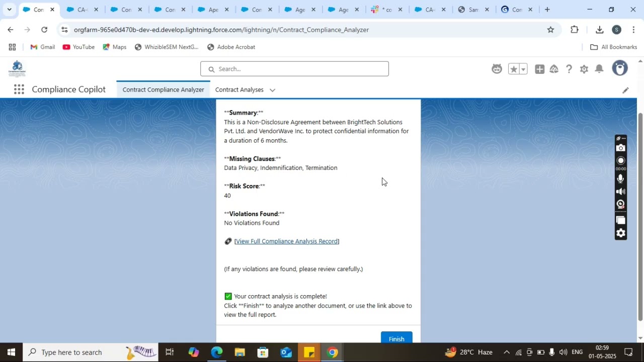This screenshot has height=362, width=644.
Task: Open the Astro guidance center icon
Action: (x=497, y=69)
